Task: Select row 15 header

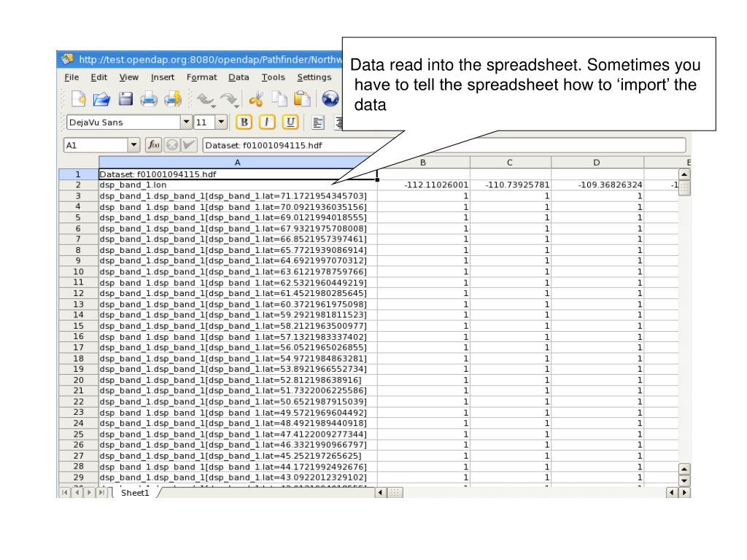Action: (78, 326)
